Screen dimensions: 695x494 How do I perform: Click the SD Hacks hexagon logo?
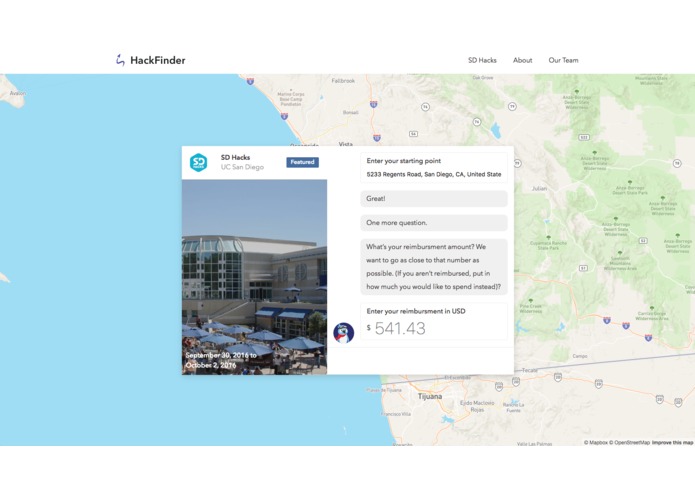click(x=199, y=163)
